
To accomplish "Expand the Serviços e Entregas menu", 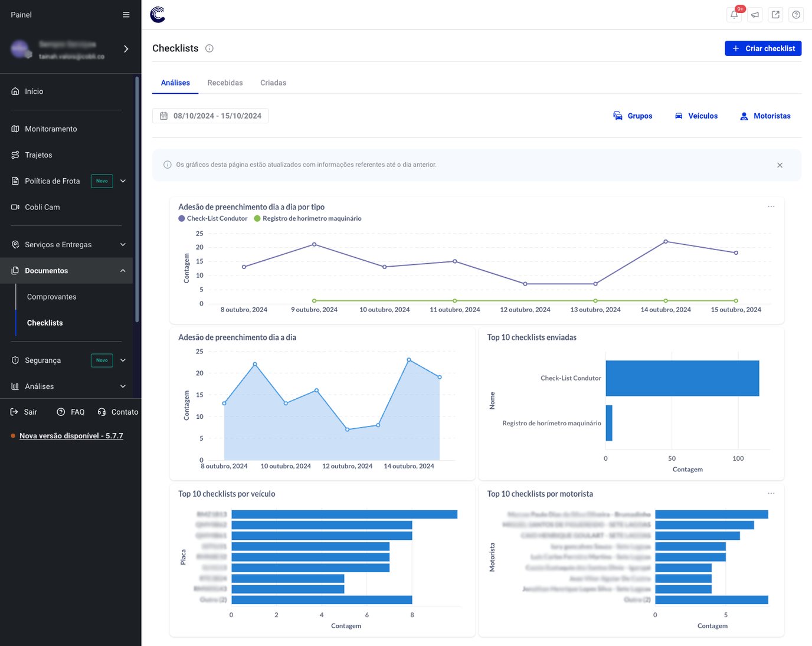I will point(123,245).
